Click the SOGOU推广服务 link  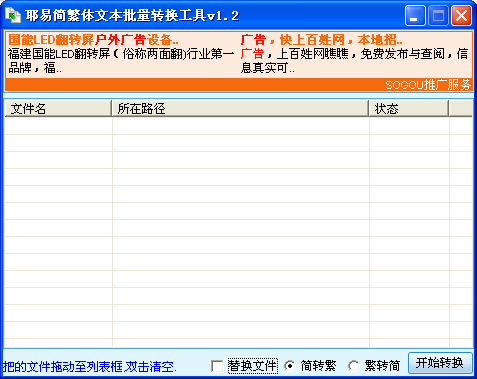click(x=428, y=85)
